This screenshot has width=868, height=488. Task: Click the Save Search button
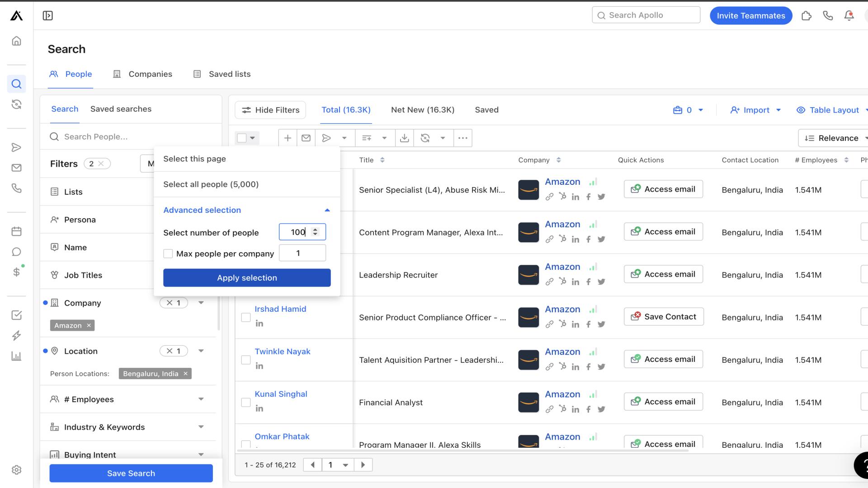pos(131,473)
